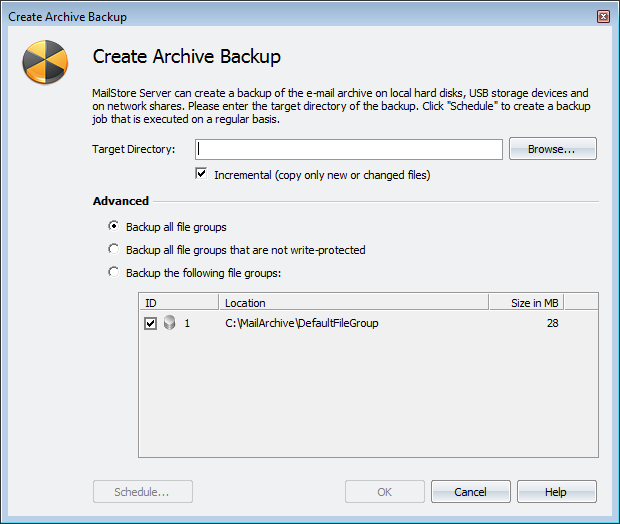This screenshot has width=620, height=524.
Task: Click the Schedule button
Action: point(142,492)
